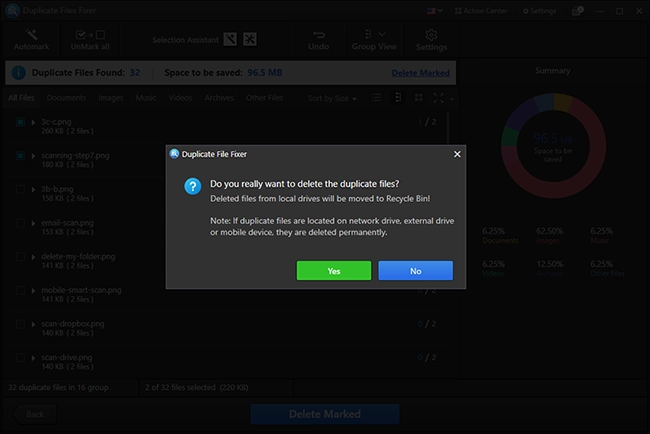The width and height of the screenshot is (650, 434).
Task: Open the toolbar Settings gear
Action: point(431,40)
